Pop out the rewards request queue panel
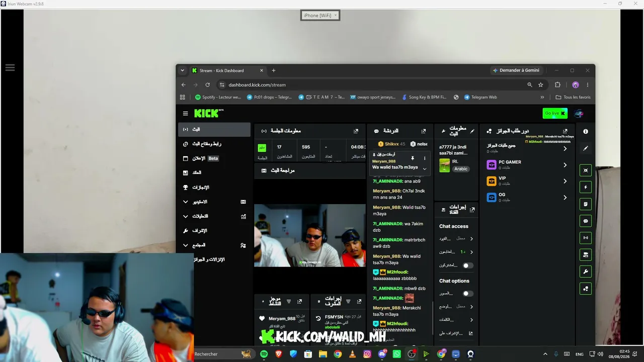This screenshot has height=362, width=644. click(x=565, y=131)
